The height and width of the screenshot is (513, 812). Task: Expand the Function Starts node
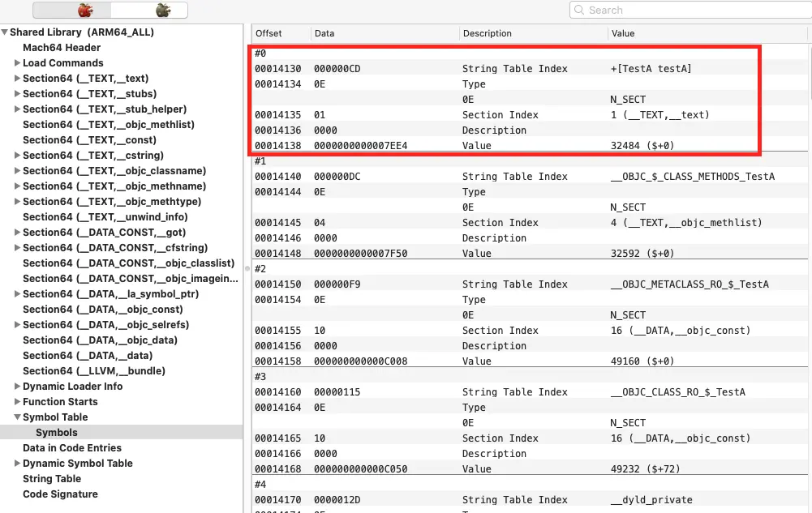pyautogui.click(x=17, y=402)
